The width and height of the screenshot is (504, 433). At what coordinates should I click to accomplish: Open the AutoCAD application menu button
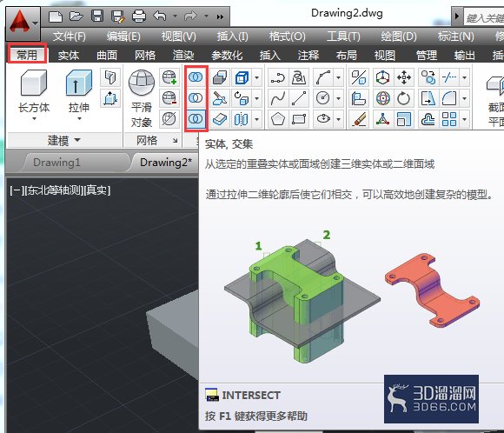pos(23,23)
